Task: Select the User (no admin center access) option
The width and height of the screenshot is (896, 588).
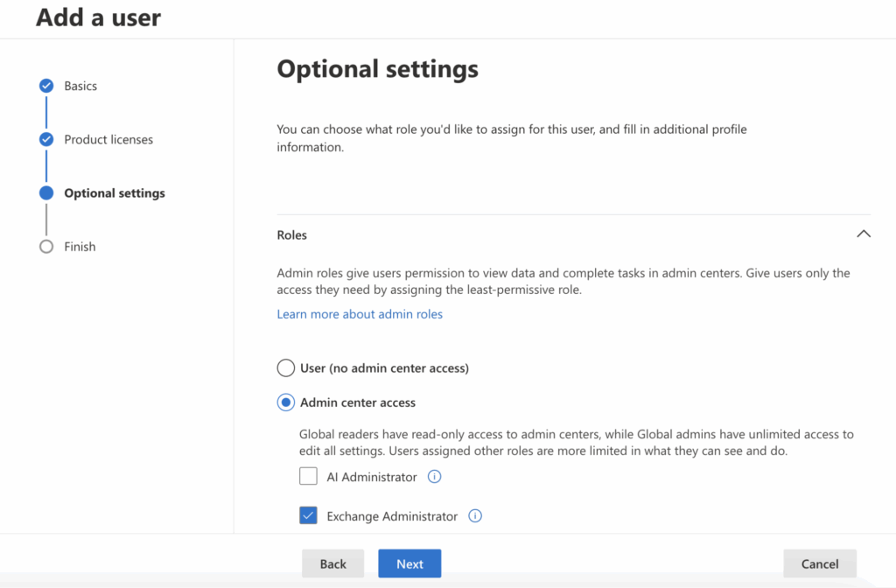Action: [x=285, y=367]
